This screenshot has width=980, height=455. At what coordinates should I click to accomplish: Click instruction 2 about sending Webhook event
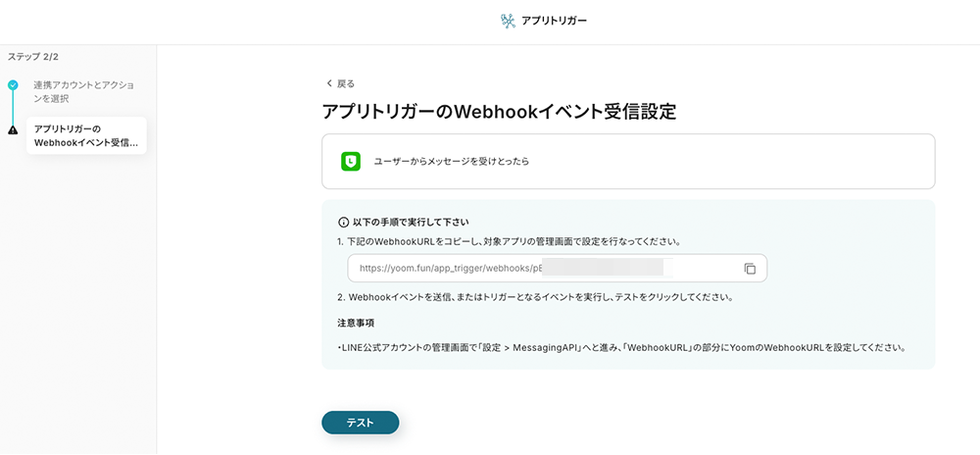[x=535, y=297]
